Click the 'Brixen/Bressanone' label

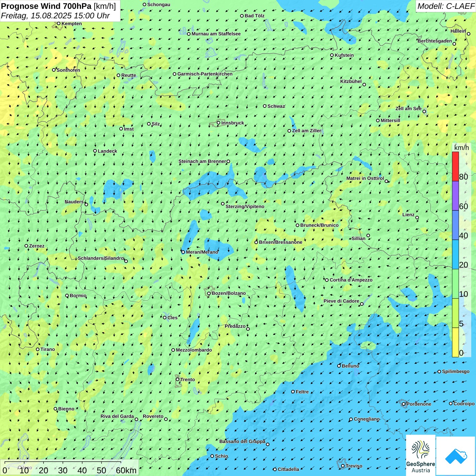click(280, 242)
